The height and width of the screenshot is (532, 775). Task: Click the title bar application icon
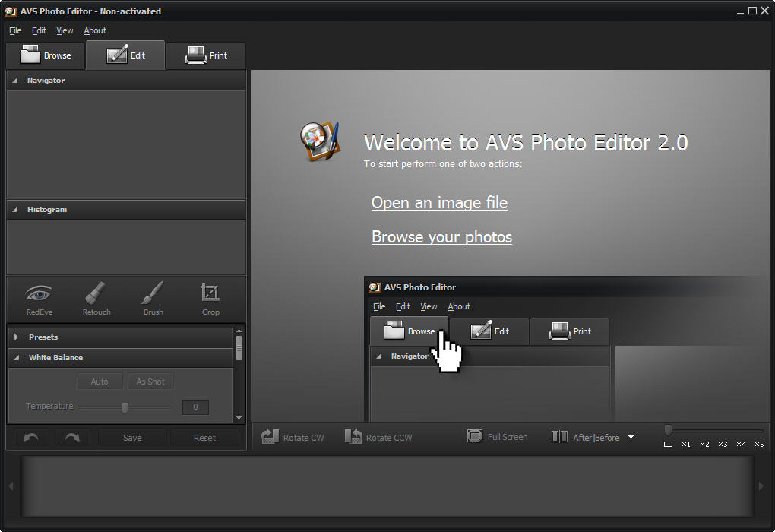point(11,11)
